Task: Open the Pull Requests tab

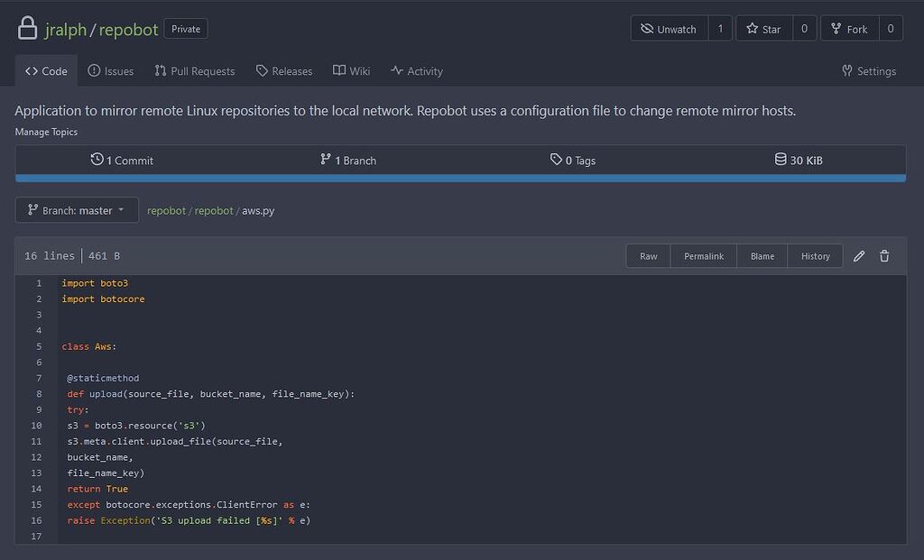Action: [x=194, y=70]
